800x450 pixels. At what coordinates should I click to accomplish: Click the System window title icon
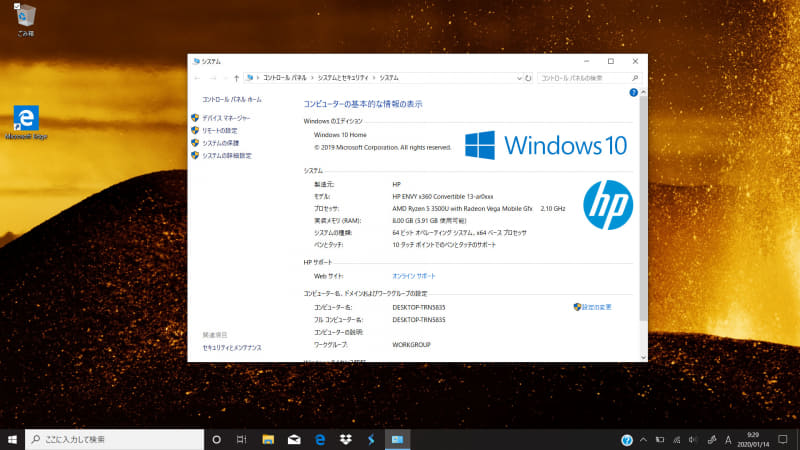click(196, 61)
